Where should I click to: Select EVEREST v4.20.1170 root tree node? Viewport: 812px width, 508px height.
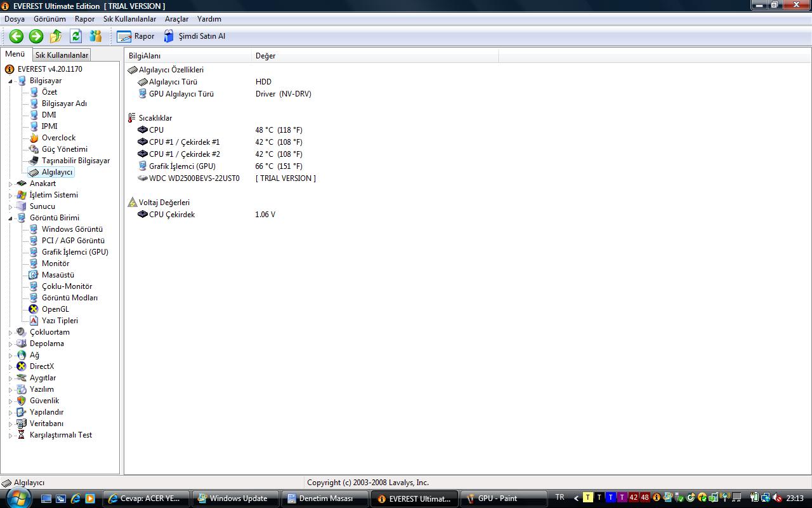click(x=49, y=69)
